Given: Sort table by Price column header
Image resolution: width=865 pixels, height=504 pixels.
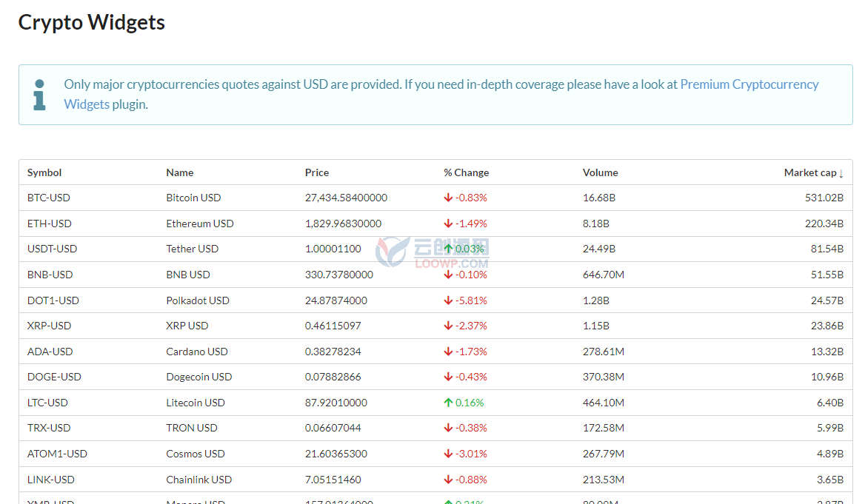Looking at the screenshot, I should (x=317, y=172).
